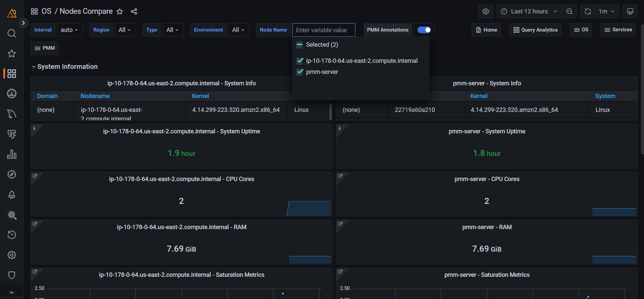Open the Explore compass icon
The height and width of the screenshot is (299, 644).
[12, 174]
